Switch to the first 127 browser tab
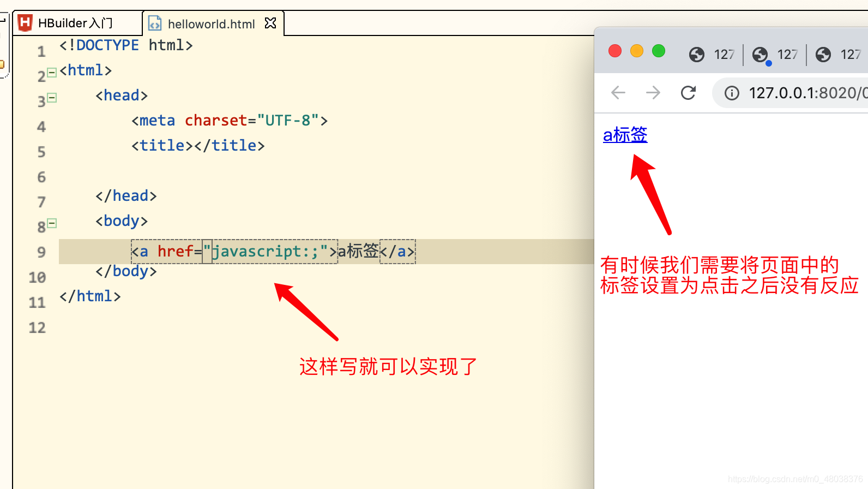The image size is (868, 489). [712, 55]
